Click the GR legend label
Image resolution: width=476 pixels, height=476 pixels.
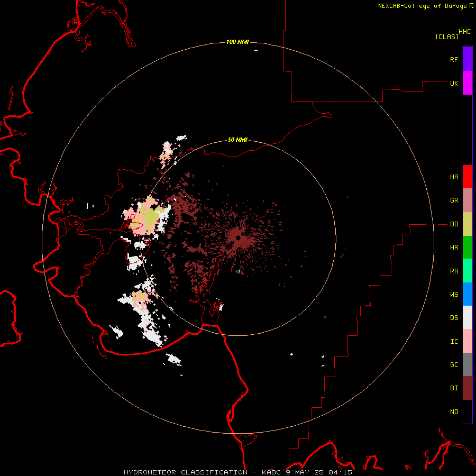(454, 200)
